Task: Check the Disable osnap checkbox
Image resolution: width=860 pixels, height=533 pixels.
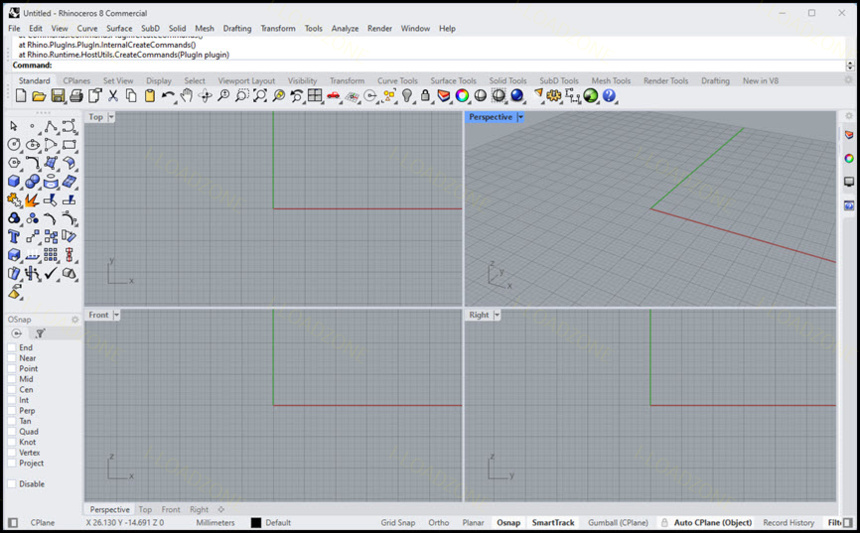Action: click(x=12, y=484)
